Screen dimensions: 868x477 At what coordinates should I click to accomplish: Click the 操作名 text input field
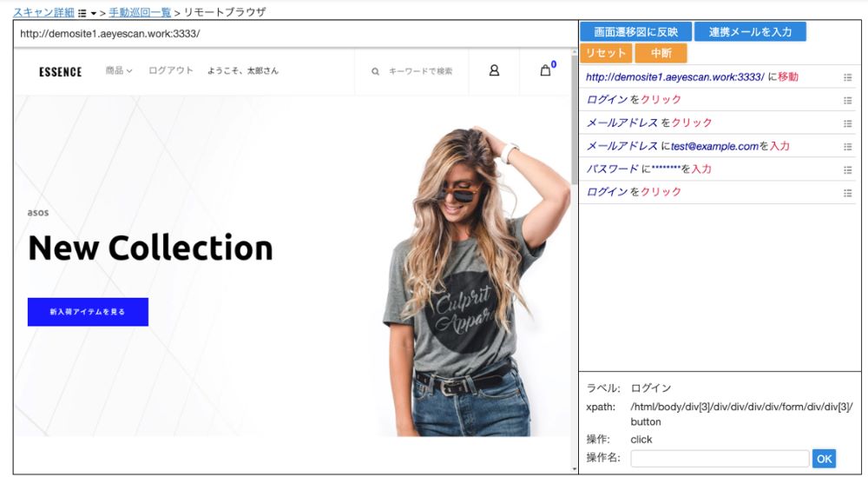[720, 458]
